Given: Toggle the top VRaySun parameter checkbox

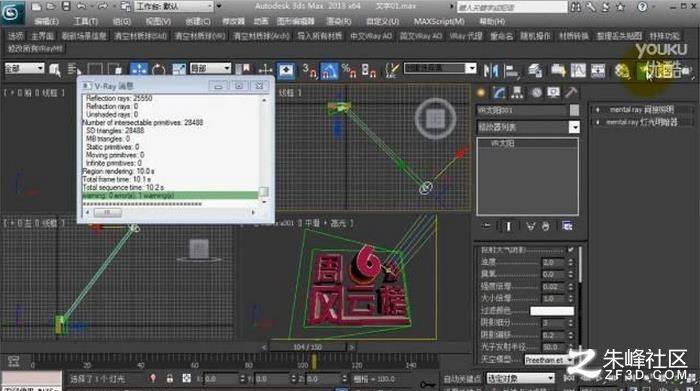Looking at the screenshot, I should tap(571, 250).
